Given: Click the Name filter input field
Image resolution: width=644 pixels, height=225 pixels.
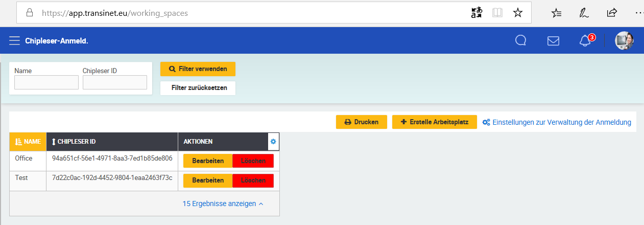Looking at the screenshot, I should tap(46, 82).
